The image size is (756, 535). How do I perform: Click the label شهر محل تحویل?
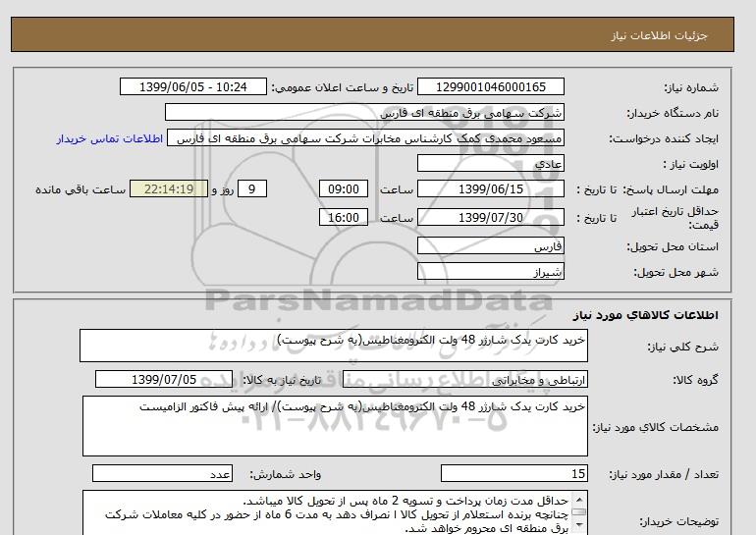pyautogui.click(x=675, y=272)
